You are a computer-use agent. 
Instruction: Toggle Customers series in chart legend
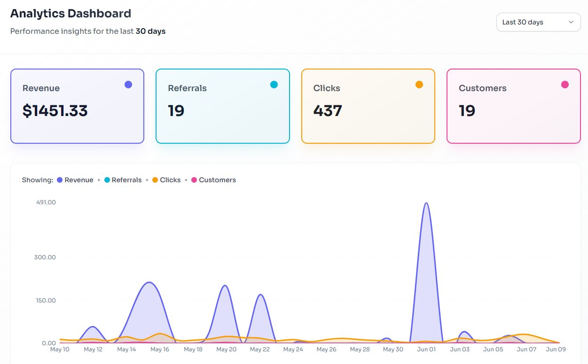tap(213, 180)
